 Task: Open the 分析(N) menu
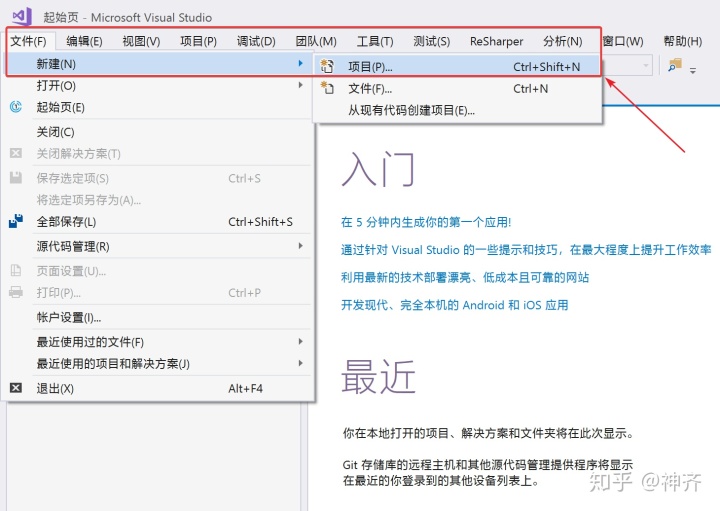click(x=562, y=41)
